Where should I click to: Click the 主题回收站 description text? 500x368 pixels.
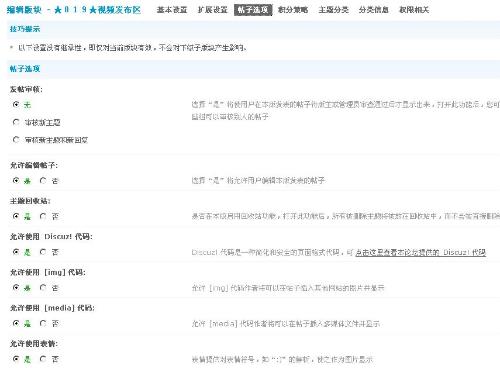[345, 216]
